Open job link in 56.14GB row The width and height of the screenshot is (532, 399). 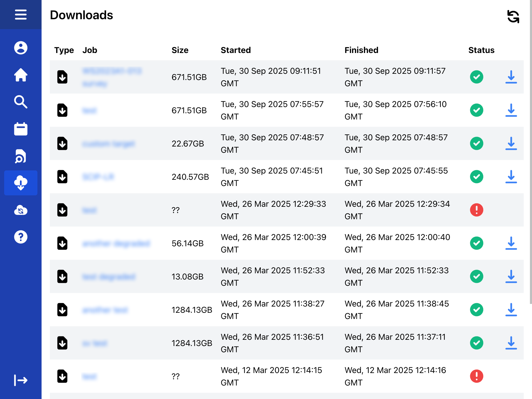[x=116, y=243]
